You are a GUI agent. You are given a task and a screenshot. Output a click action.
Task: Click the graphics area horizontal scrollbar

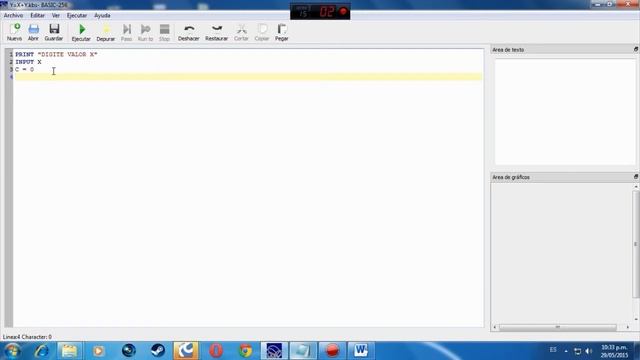click(x=558, y=327)
